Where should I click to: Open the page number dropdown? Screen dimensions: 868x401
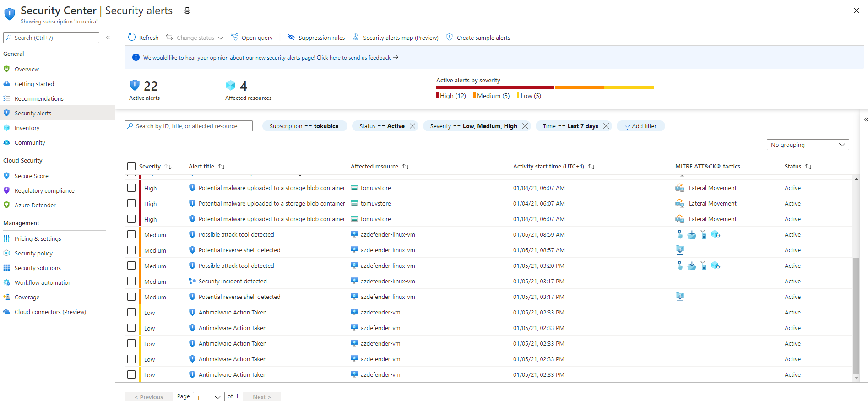(x=209, y=397)
